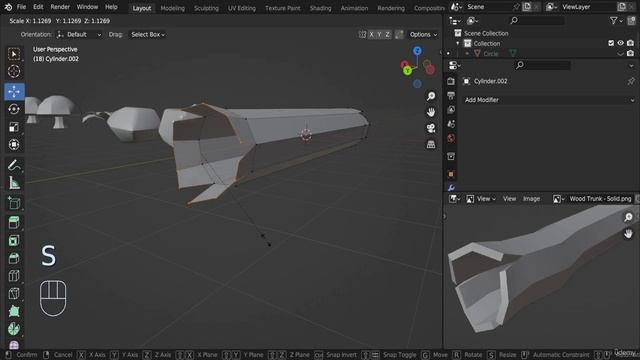
Task: Switch to the UV Editing workspace tab
Action: [242, 8]
